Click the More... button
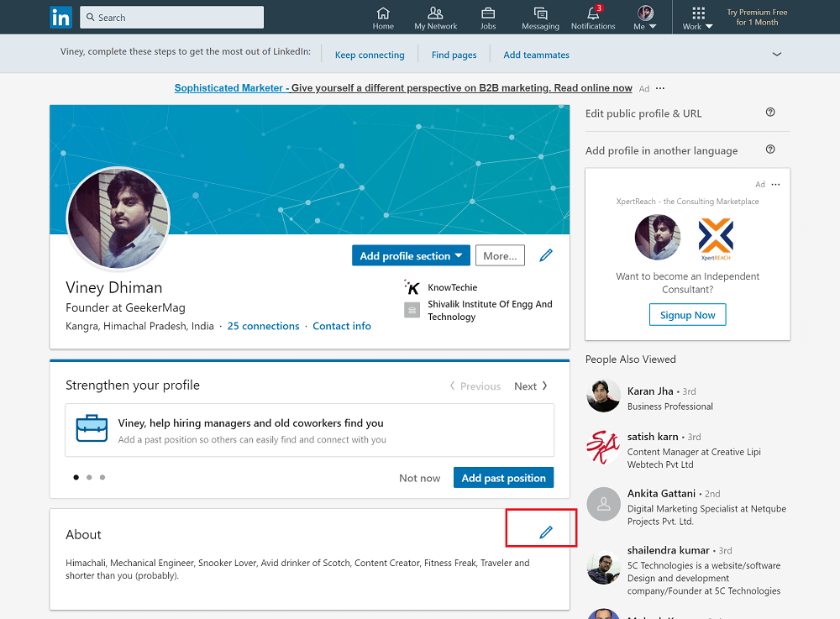This screenshot has height=619, width=840. point(500,255)
